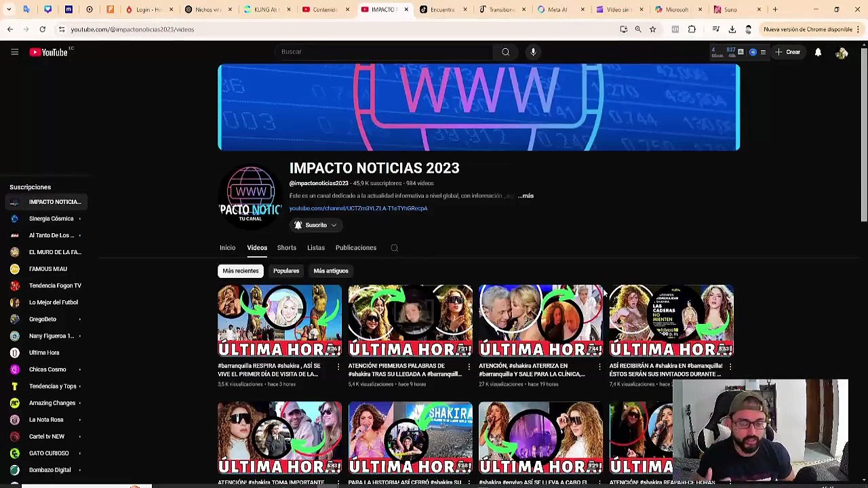Open the EL MURO DE LA FA subscription
Viewport: 868px width, 488px height.
pyautogui.click(x=46, y=252)
